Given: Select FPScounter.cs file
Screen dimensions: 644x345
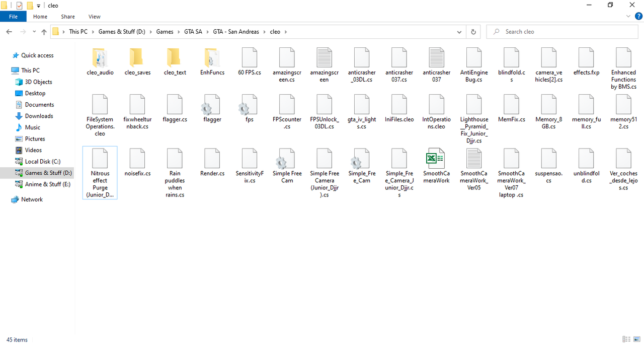Looking at the screenshot, I should tap(287, 112).
